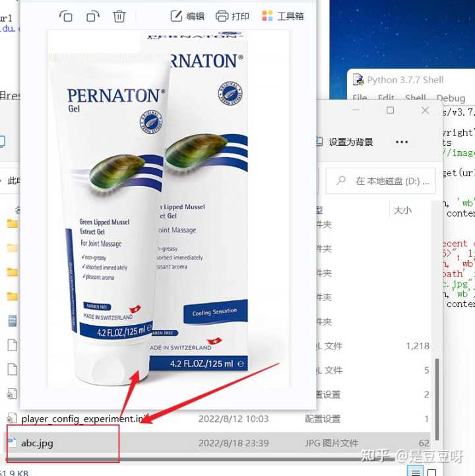
Task: Switch to large thumbnails view icon
Action: pyautogui.click(x=431, y=471)
